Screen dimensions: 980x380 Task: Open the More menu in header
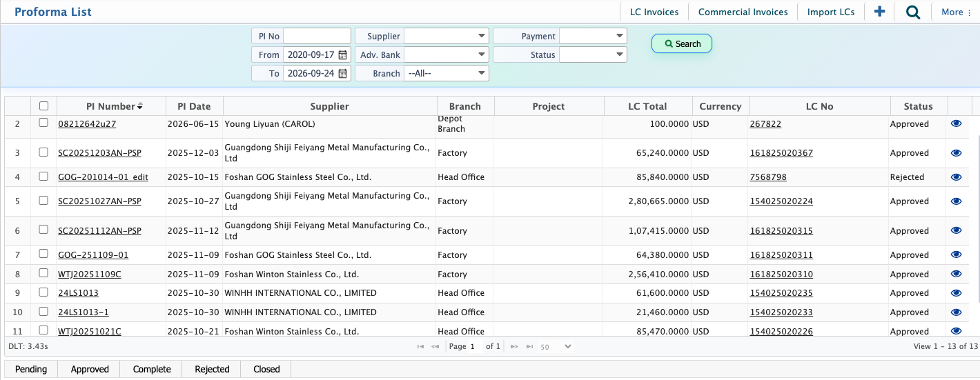956,12
